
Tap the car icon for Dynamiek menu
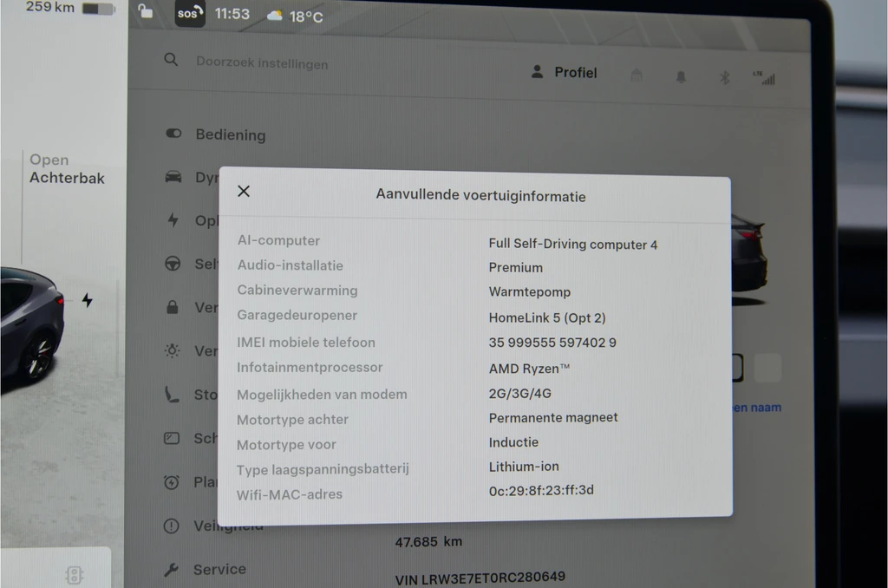pos(173,177)
